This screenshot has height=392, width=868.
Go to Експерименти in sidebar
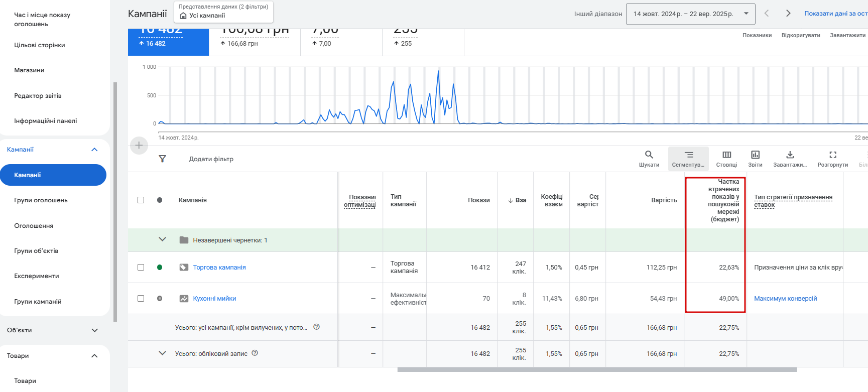[x=37, y=276]
